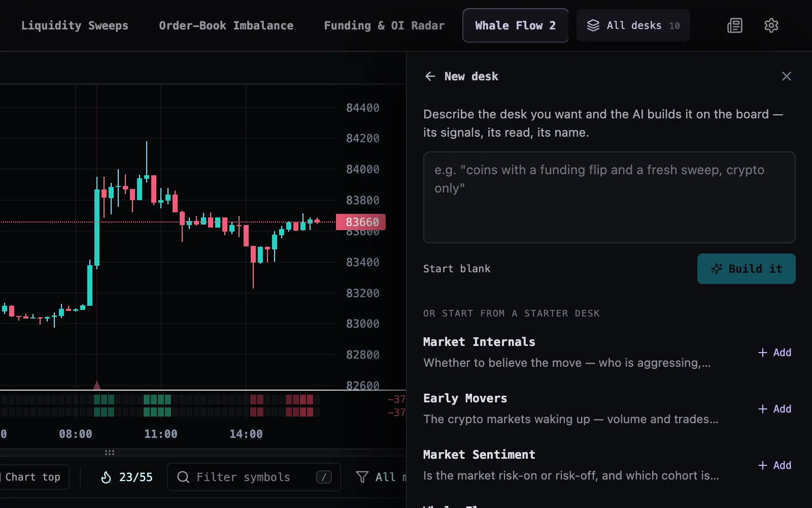Image resolution: width=812 pixels, height=508 pixels.
Task: Click the 83660 current price label
Action: (x=361, y=222)
